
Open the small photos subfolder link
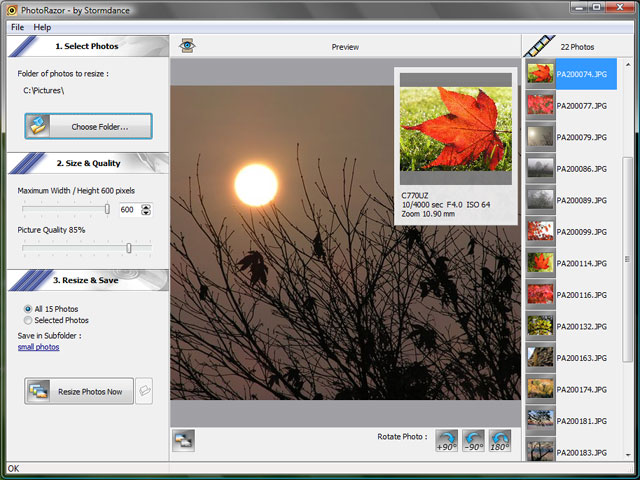click(38, 347)
